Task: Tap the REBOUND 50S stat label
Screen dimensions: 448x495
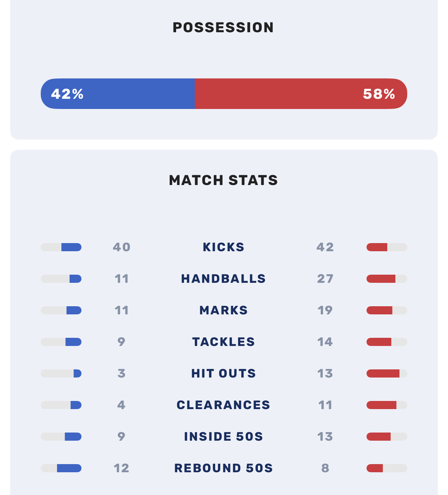Action: 223,468
